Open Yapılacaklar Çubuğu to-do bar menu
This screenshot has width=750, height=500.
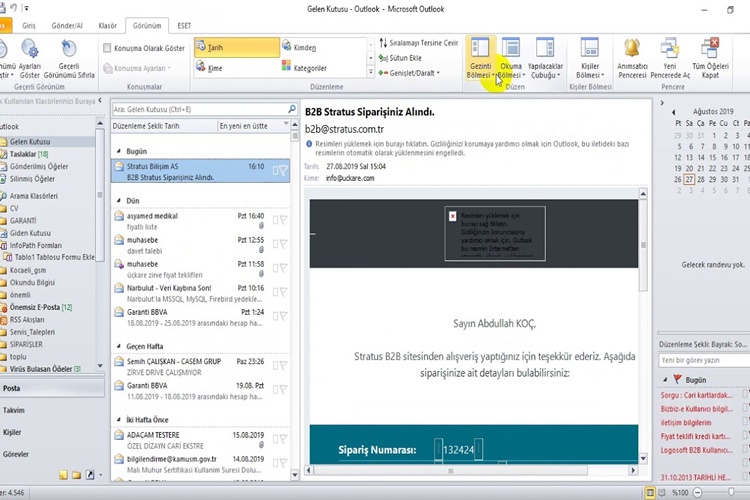point(545,58)
